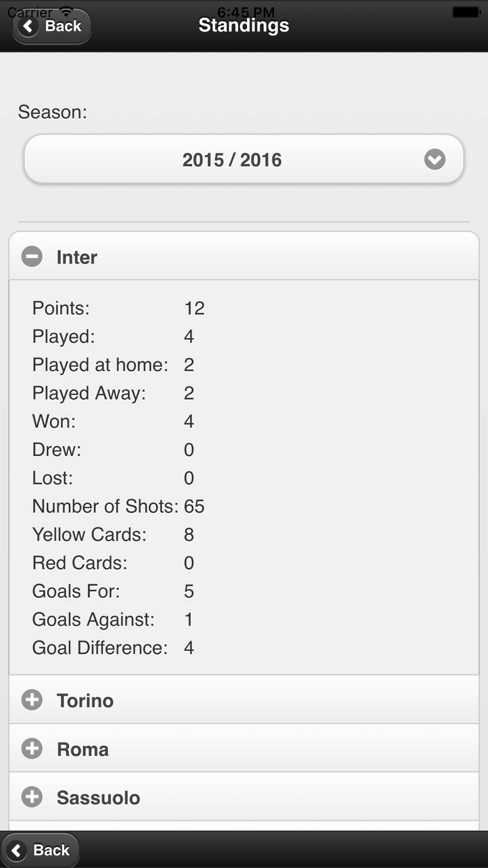Tap the battery icon in status bar
This screenshot has width=488, height=868.
coord(466,11)
